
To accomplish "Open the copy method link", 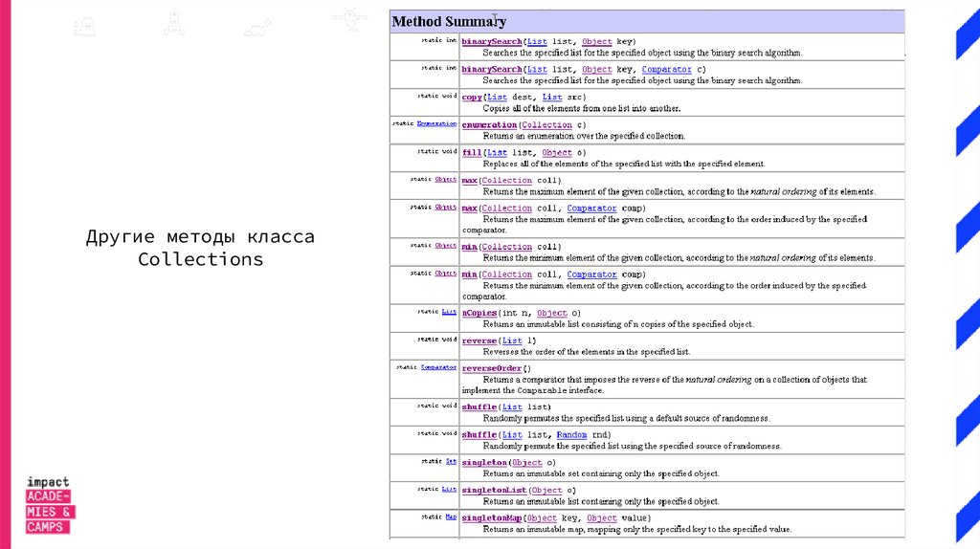I will (x=472, y=97).
